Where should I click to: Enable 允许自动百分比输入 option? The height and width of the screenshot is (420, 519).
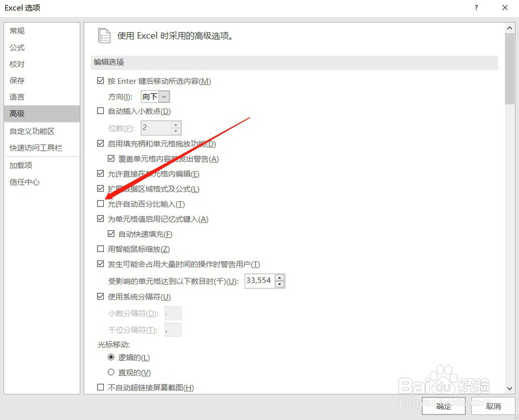100,204
